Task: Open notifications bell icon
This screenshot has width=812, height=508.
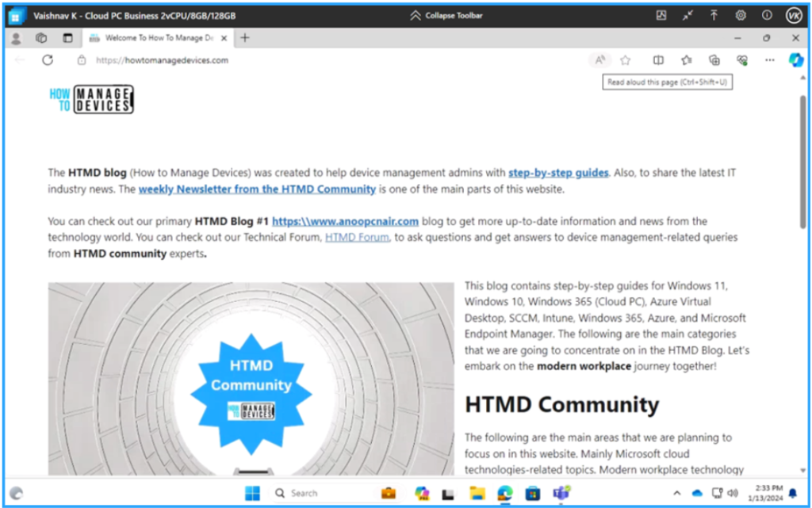Action: (793, 493)
